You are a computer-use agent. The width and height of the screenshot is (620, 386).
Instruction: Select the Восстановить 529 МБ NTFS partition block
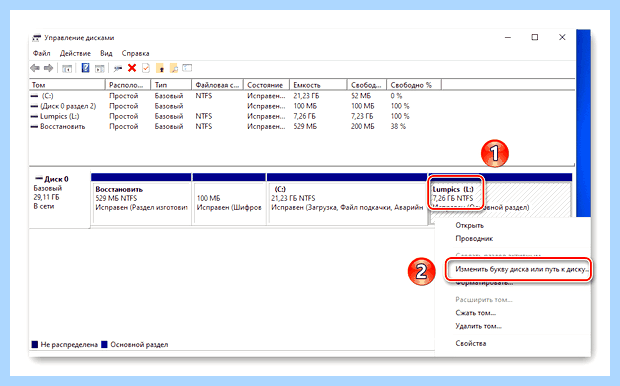pos(141,199)
